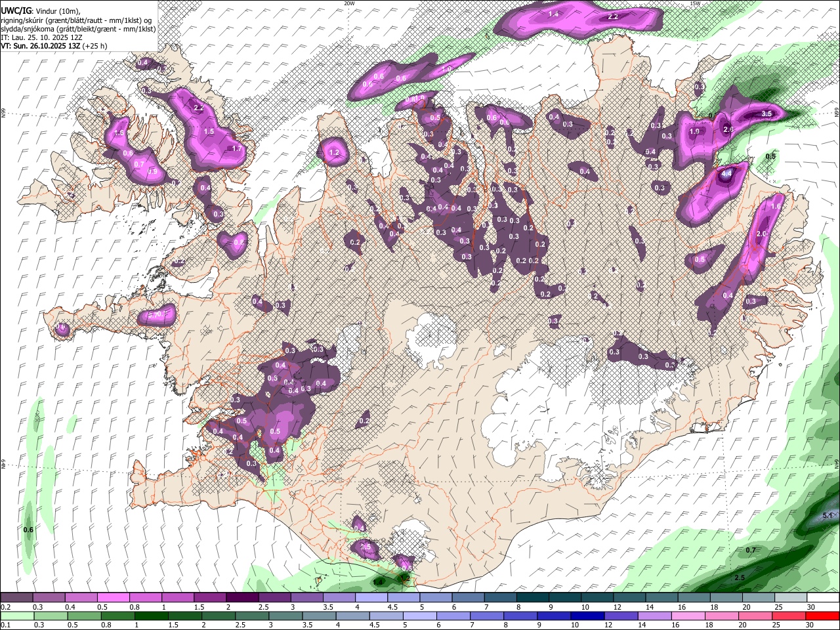Click the 2.6 value in the northeast snow area
This screenshot has height=630, width=840.
(x=728, y=130)
